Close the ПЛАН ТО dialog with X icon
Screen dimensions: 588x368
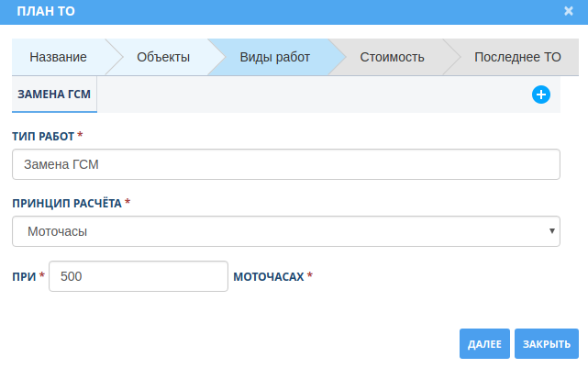[569, 11]
